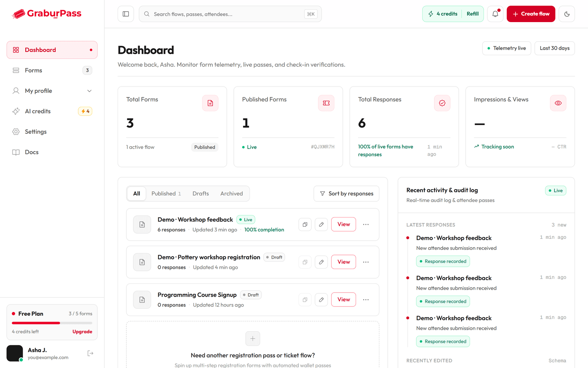Open Settings in the sidebar
Image resolution: width=588 pixels, height=368 pixels.
tap(52, 132)
